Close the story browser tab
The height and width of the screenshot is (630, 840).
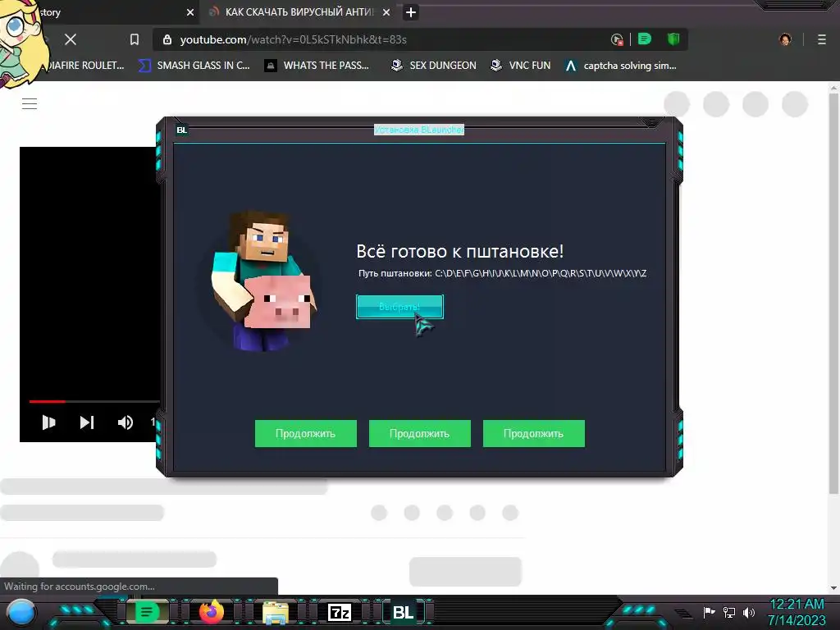(190, 12)
